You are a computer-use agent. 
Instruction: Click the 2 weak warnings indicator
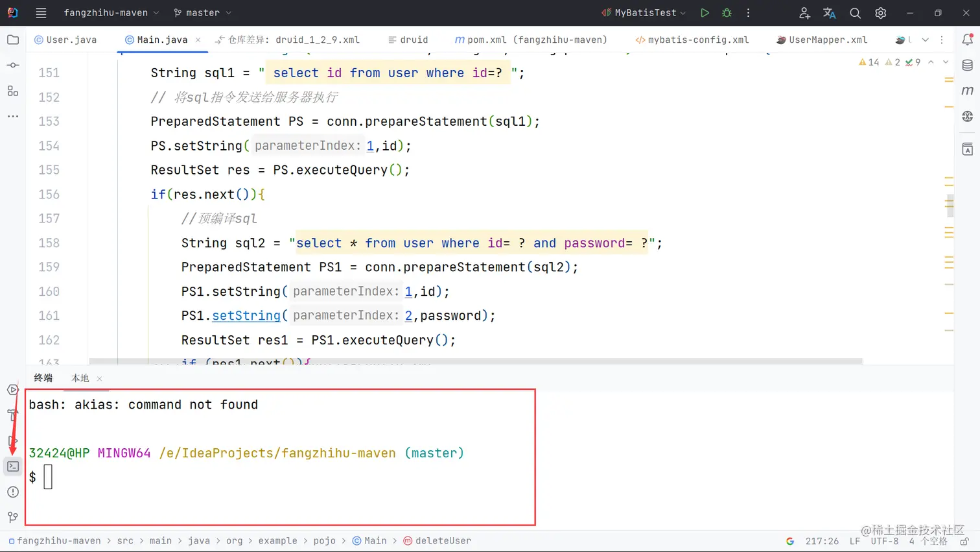pyautogui.click(x=892, y=62)
